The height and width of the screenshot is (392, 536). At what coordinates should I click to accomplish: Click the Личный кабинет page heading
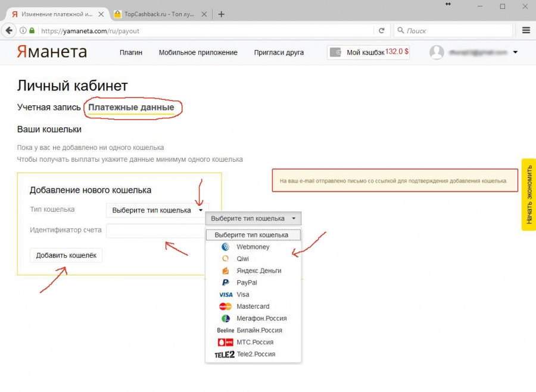(73, 86)
